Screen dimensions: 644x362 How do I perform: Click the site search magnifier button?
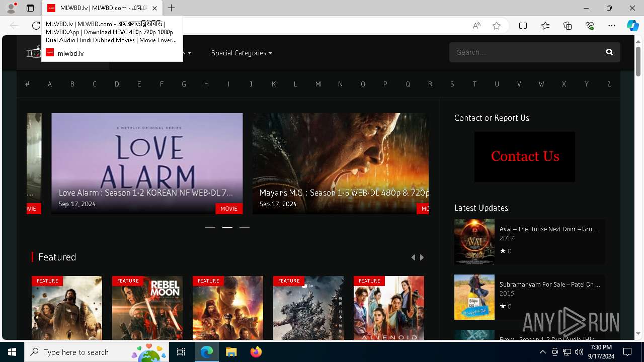click(x=609, y=52)
